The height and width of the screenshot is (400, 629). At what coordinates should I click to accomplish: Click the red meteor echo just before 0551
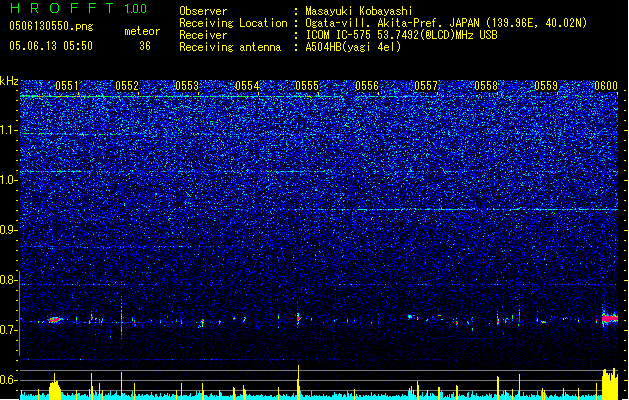coord(55,320)
